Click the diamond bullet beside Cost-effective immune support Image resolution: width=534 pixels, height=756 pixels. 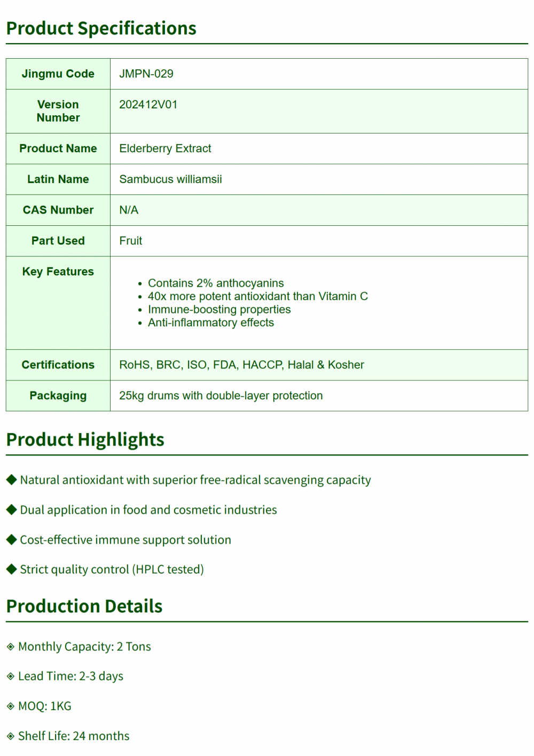point(12,539)
